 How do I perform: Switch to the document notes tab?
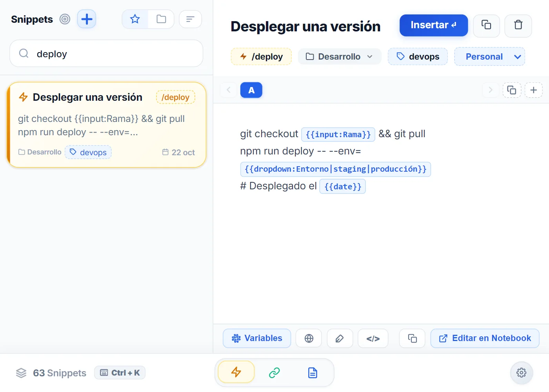click(313, 372)
